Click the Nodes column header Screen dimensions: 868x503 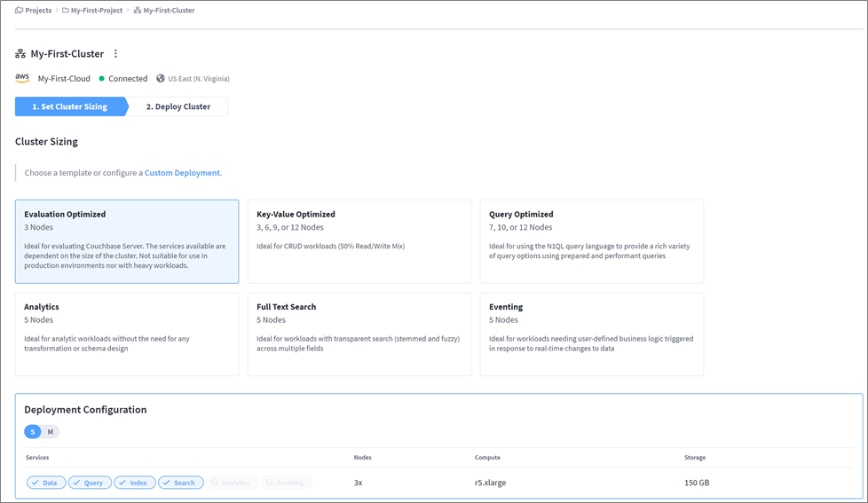(x=363, y=458)
